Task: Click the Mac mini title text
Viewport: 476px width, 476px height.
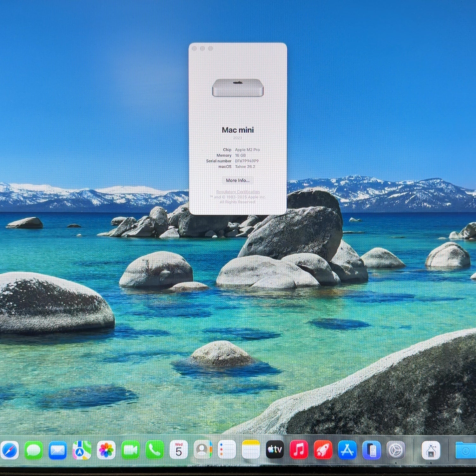Action: pos(238,130)
